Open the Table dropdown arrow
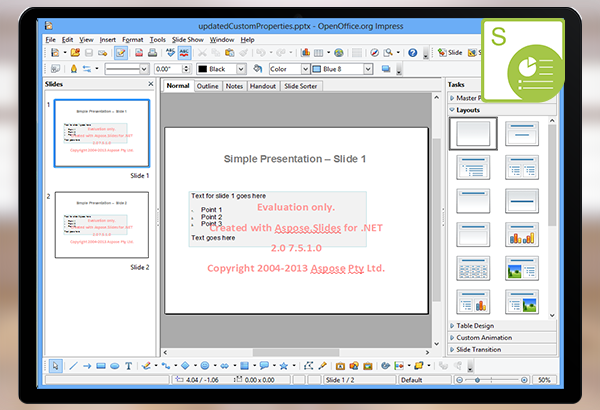The width and height of the screenshot is (600, 410). coord(328,52)
